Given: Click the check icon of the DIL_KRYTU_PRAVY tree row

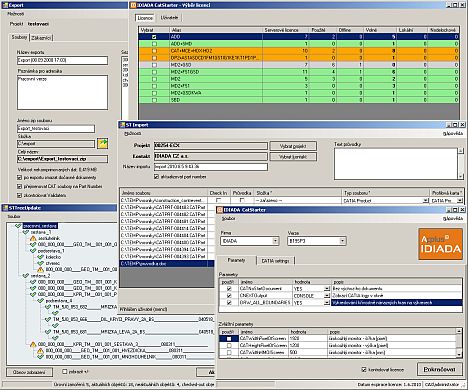Looking at the screenshot, I should (x=48, y=319).
